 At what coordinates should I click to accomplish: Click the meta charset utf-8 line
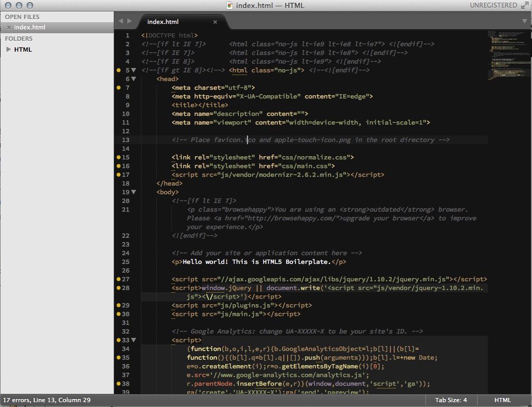(213, 88)
